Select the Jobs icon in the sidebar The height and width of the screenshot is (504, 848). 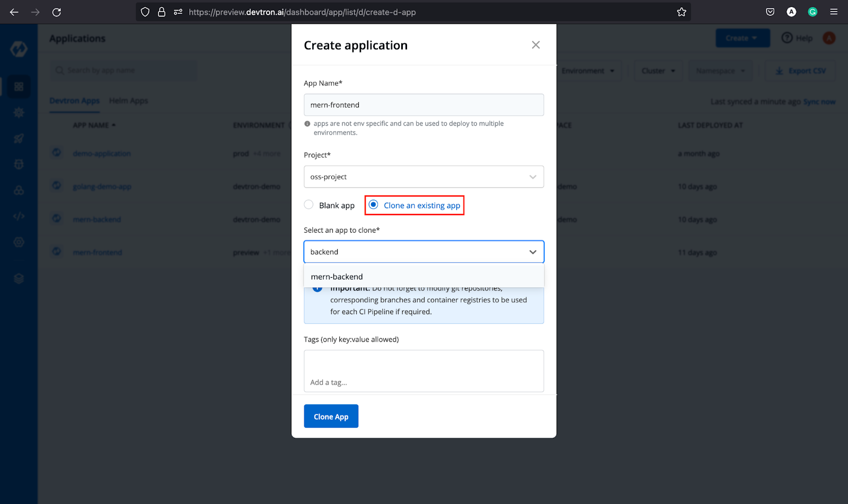pyautogui.click(x=19, y=112)
